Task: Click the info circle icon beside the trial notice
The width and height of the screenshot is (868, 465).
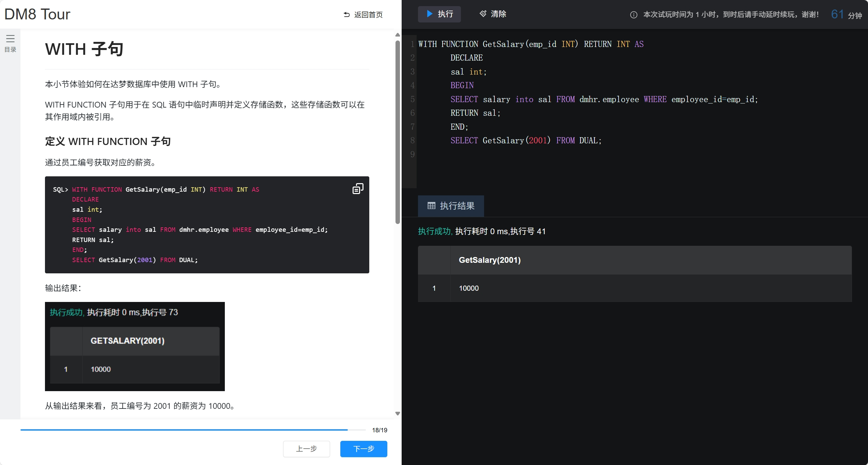Action: [x=634, y=15]
